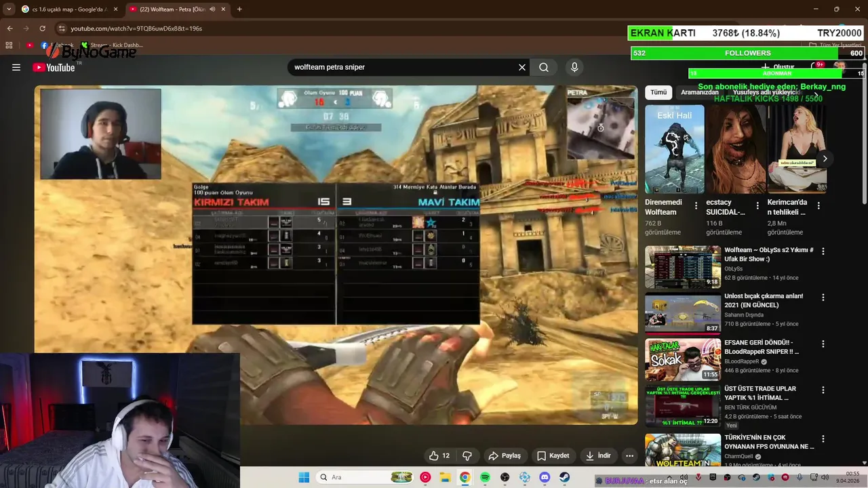The width and height of the screenshot is (868, 488).
Task: Download the video with İndir button
Action: point(599,455)
